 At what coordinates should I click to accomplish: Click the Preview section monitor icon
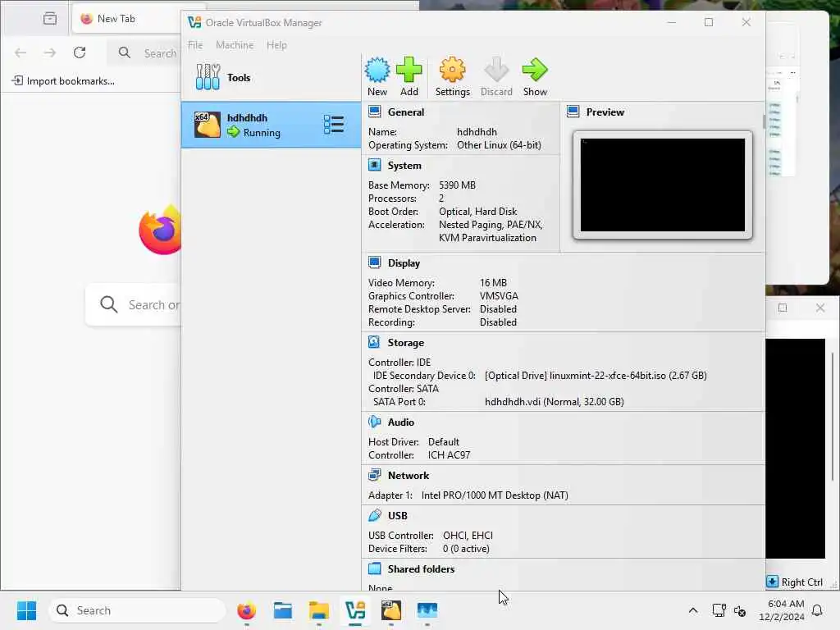(x=573, y=112)
